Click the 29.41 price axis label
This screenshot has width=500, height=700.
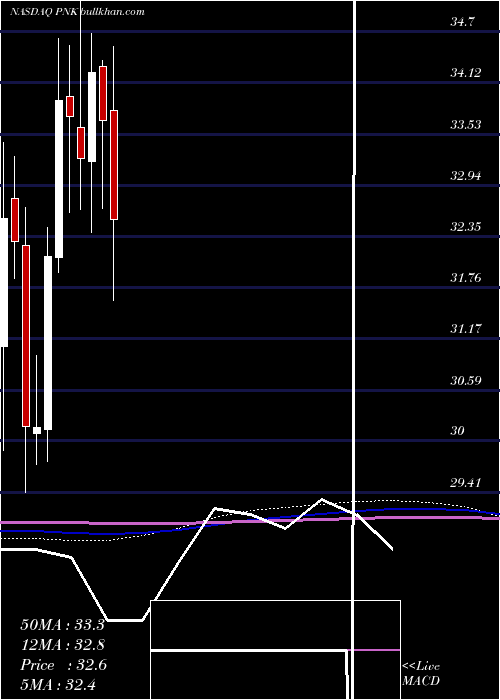(x=466, y=483)
